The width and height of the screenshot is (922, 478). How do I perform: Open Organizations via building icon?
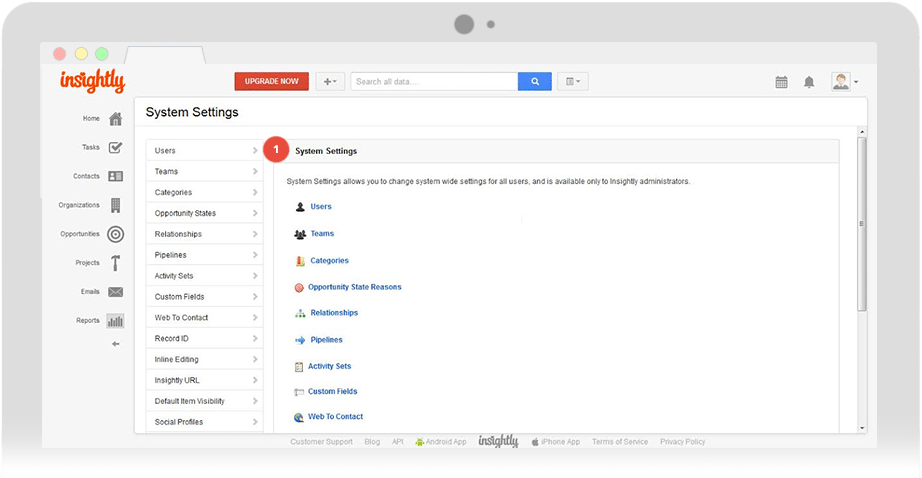(x=116, y=205)
